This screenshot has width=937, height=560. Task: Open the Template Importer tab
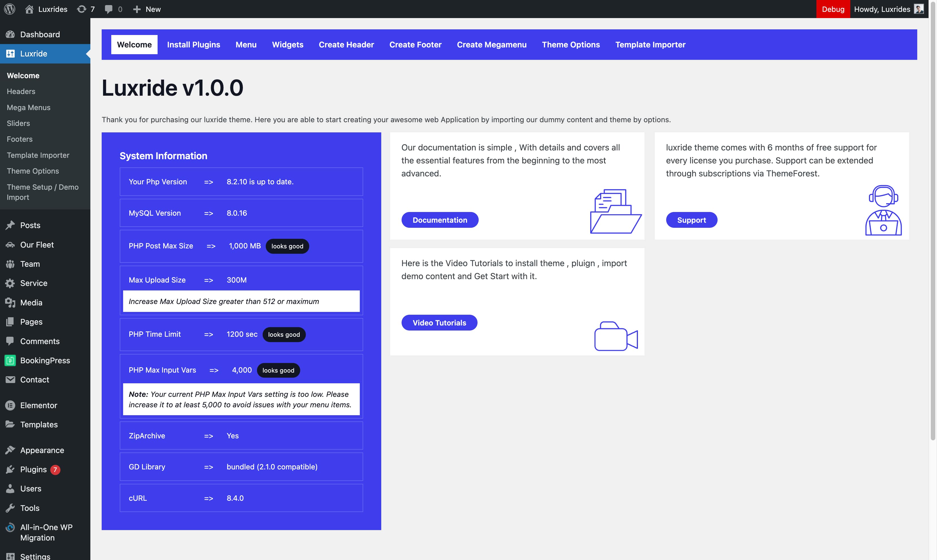coord(650,45)
